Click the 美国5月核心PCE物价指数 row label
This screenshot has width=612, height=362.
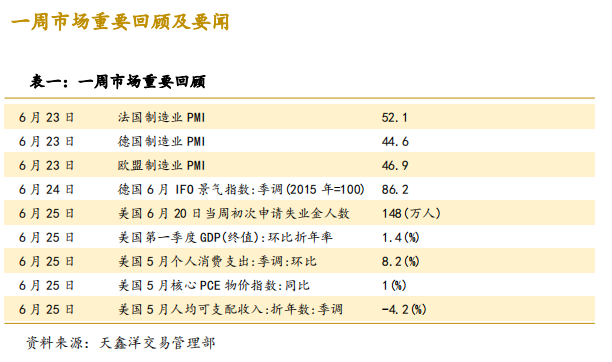click(214, 285)
